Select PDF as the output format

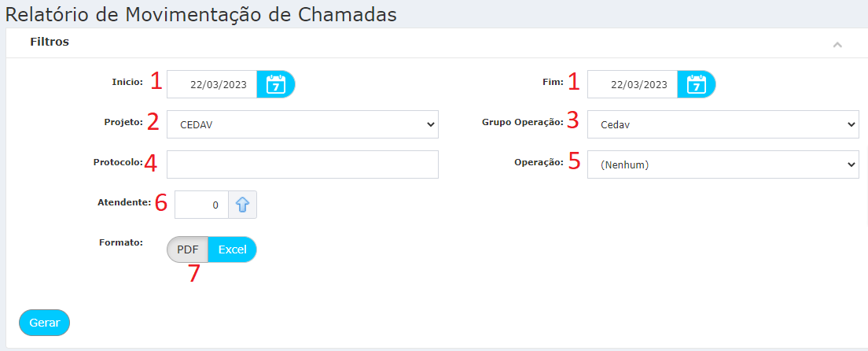(x=187, y=249)
